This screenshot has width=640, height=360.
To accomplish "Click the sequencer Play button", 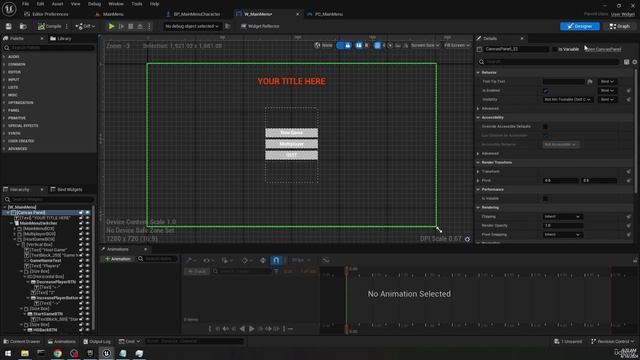I will [x=252, y=329].
